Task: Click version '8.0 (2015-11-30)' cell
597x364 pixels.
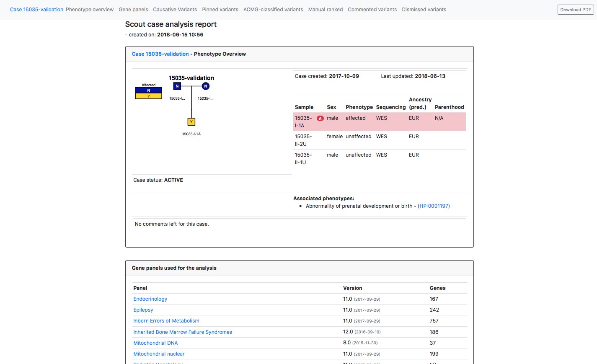Action: [360, 343]
